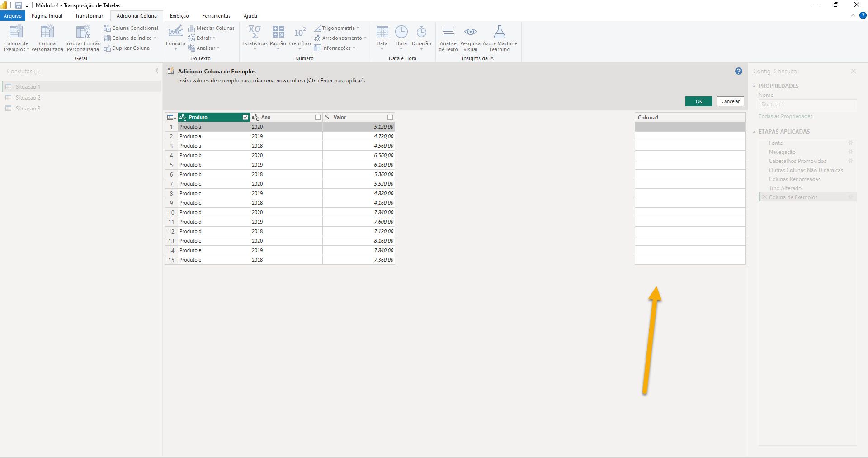Click Todas as Propriedades link
The width and height of the screenshot is (868, 458).
click(x=785, y=116)
